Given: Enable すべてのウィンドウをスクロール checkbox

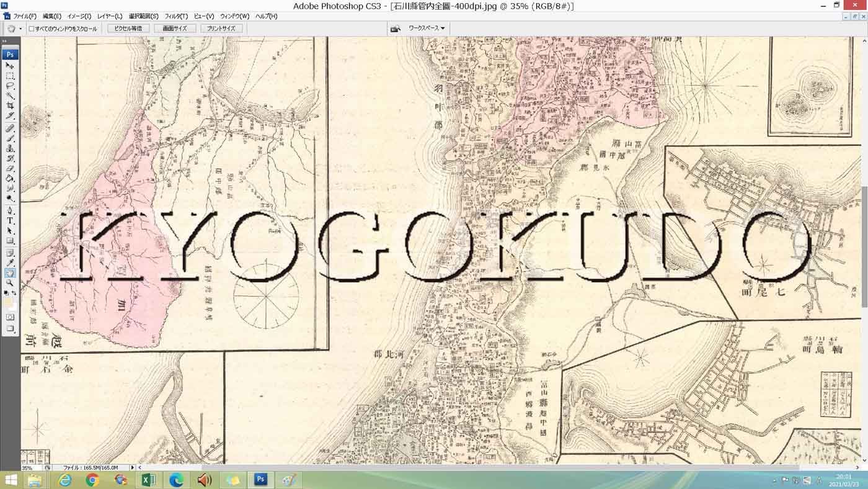Looking at the screenshot, I should click(32, 29).
